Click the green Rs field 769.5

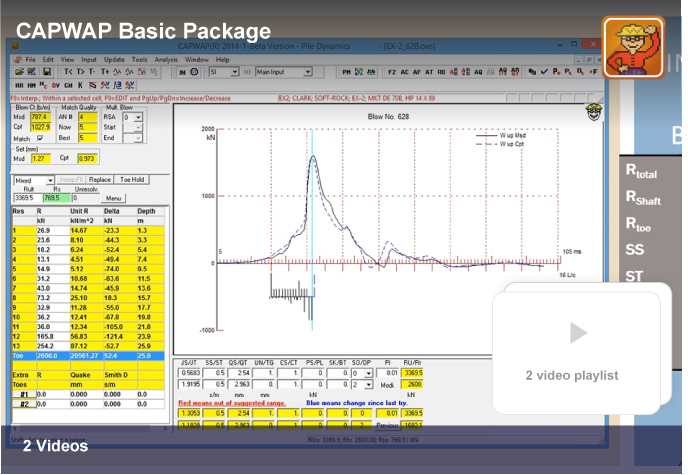[57, 198]
